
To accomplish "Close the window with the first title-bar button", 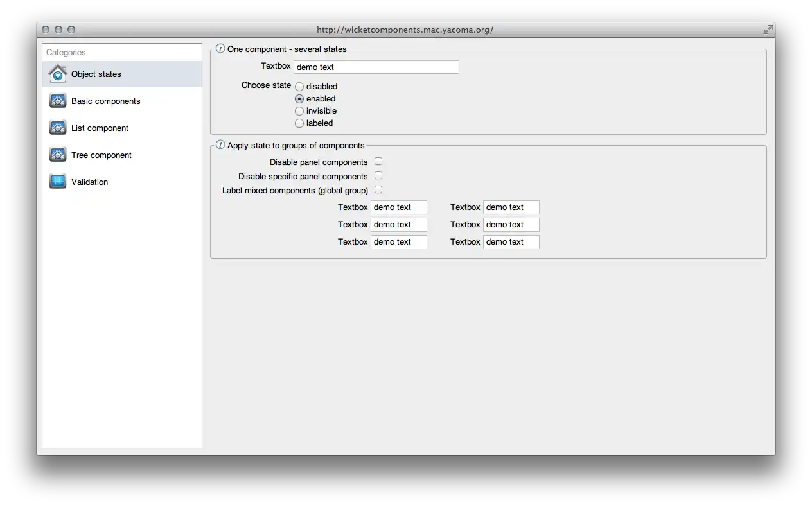I will (46, 30).
